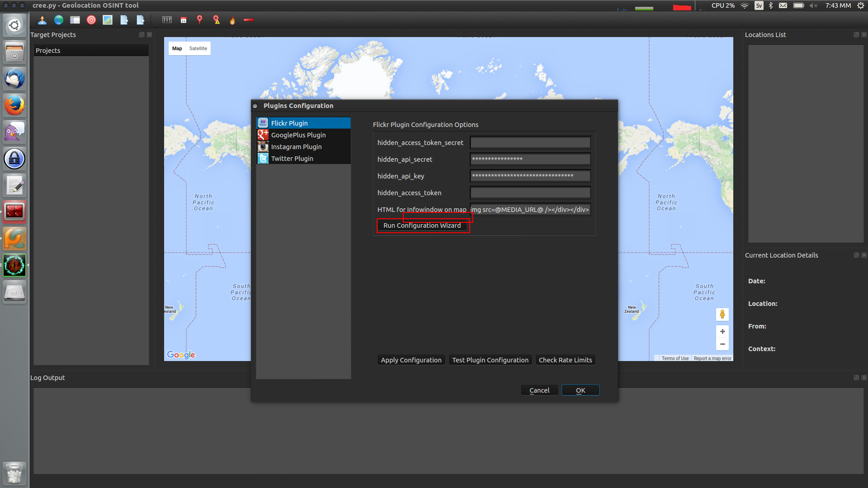Confirm the dialog with OK
Screen dimensions: 868x488
click(x=580, y=390)
